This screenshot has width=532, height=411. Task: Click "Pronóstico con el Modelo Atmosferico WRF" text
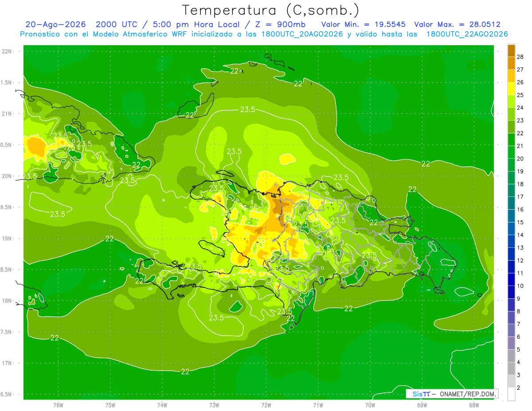(104, 34)
